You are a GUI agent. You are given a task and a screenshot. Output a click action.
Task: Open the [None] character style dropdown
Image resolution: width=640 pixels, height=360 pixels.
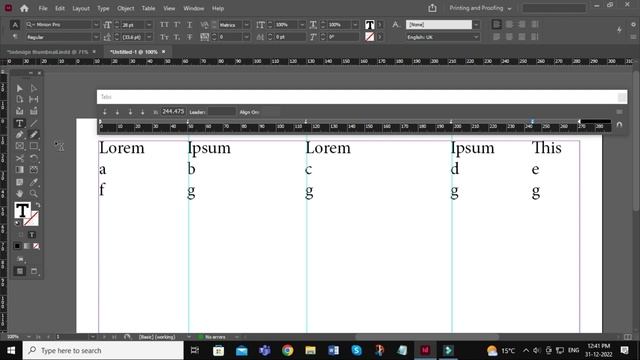pyautogui.click(x=476, y=25)
